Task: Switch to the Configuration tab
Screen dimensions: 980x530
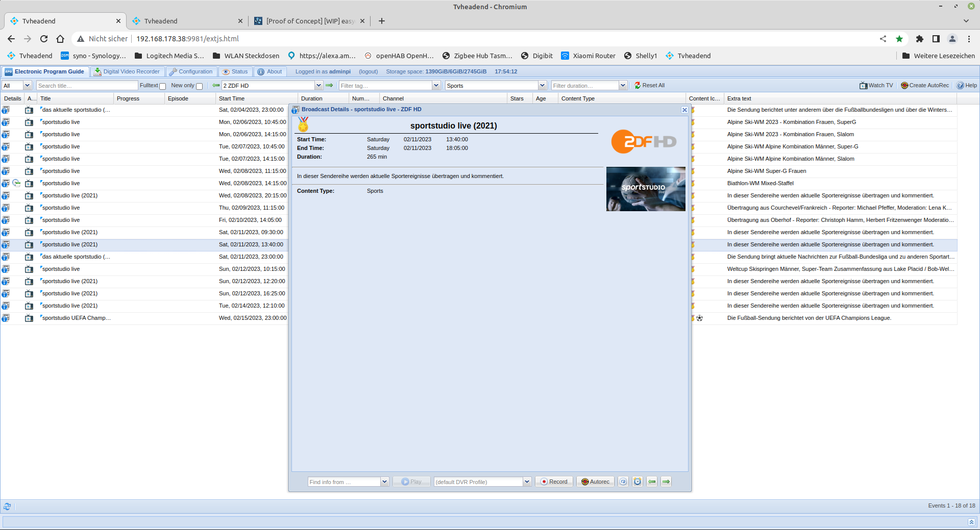Action: click(x=191, y=72)
